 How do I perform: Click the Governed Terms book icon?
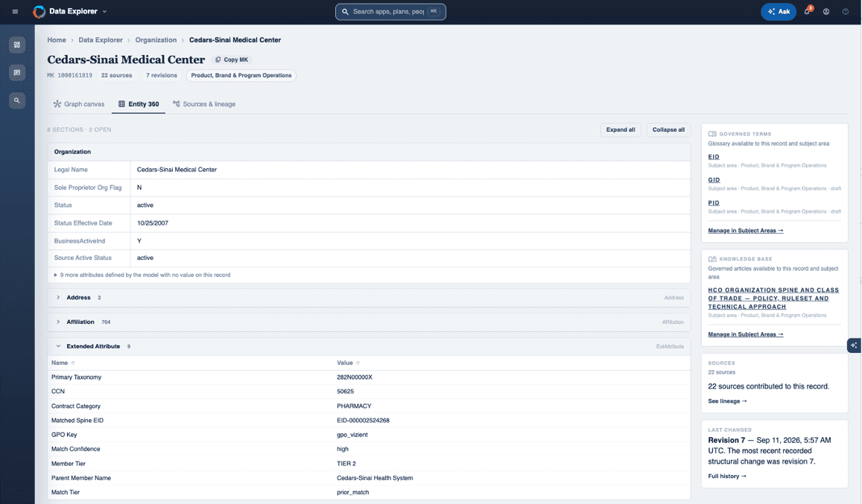pyautogui.click(x=712, y=134)
